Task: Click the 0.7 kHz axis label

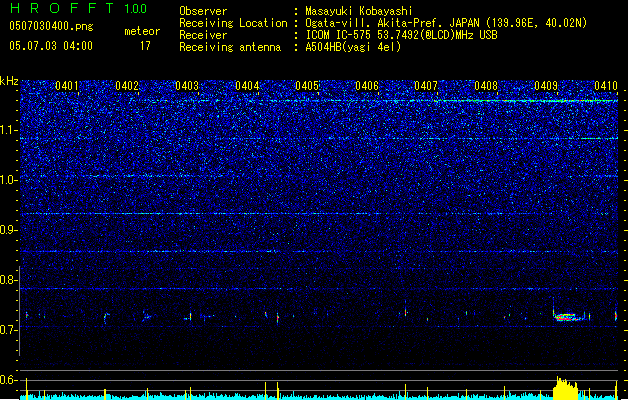Action: click(9, 330)
